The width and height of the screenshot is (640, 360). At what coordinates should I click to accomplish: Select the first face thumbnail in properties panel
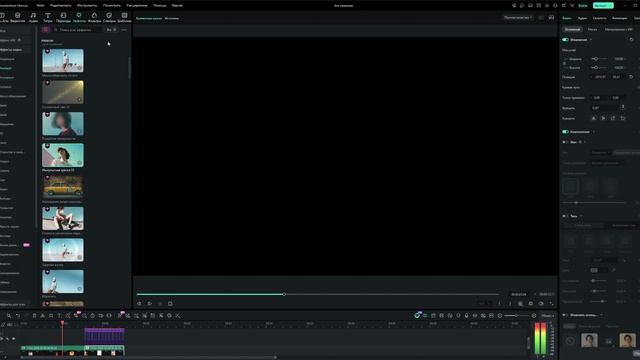point(589,340)
